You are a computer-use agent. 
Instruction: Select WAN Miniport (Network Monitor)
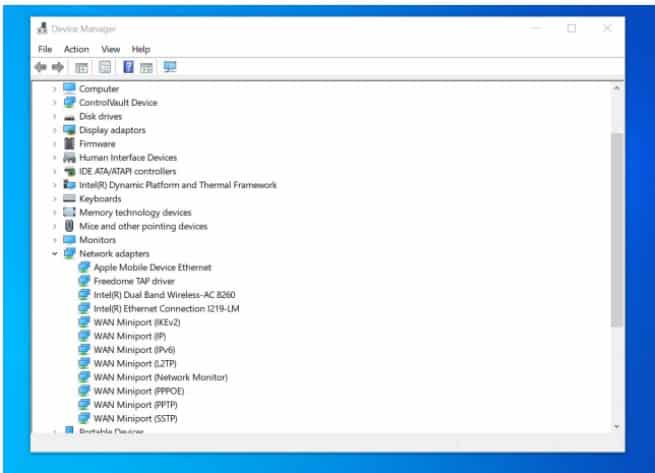point(160,377)
